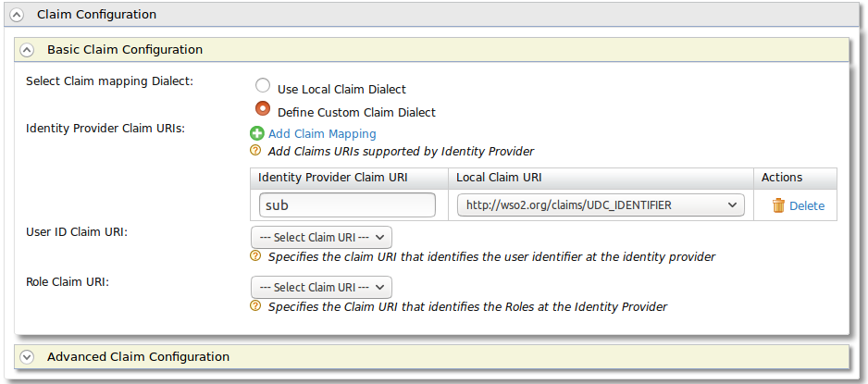Click help icon under Role Claim URI
This screenshot has width=868, height=384.
pyautogui.click(x=255, y=305)
